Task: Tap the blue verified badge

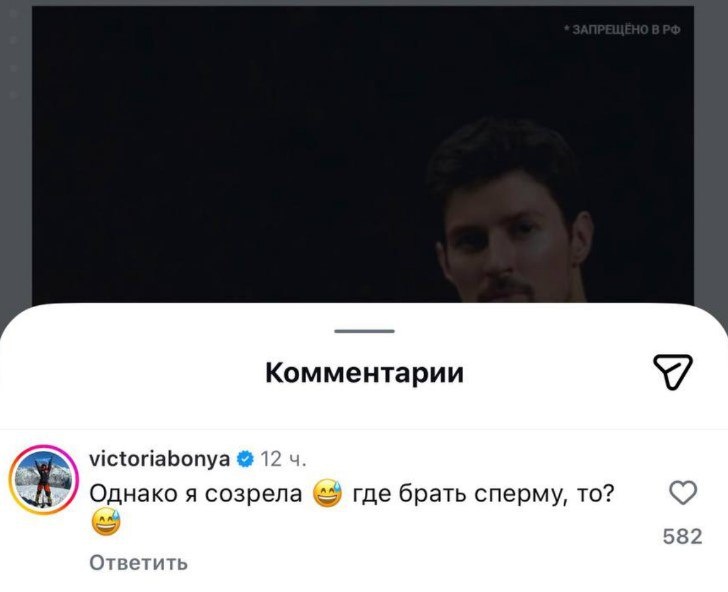Action: 245,459
